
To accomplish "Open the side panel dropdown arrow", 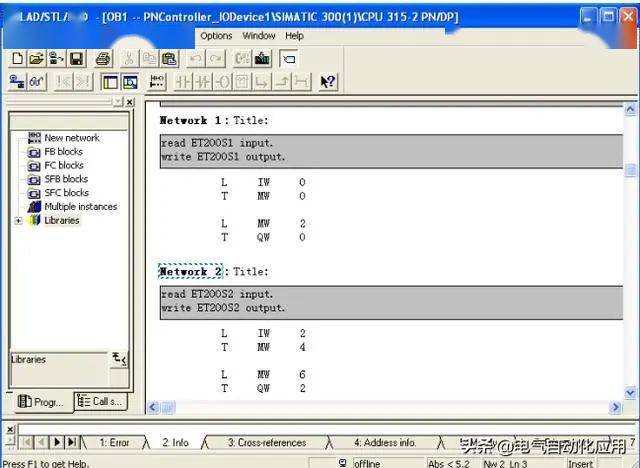I will (x=118, y=102).
